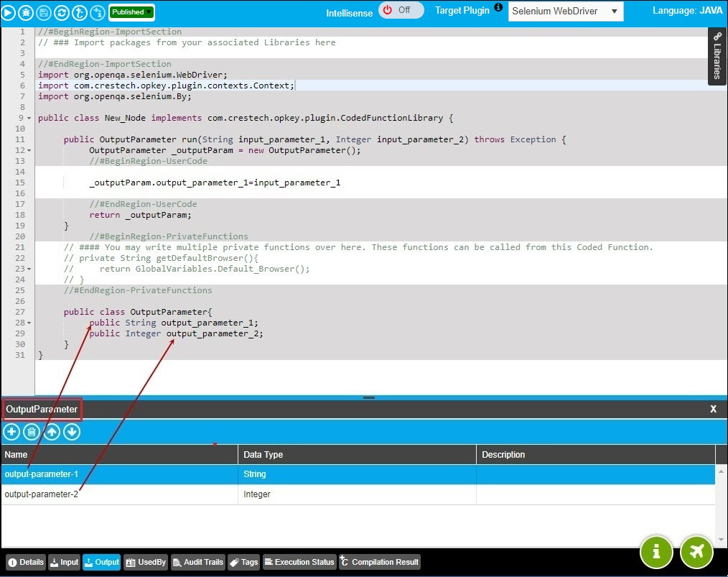This screenshot has width=728, height=577.
Task: Click the 'public class New_Node' declaration line
Action: [246, 118]
